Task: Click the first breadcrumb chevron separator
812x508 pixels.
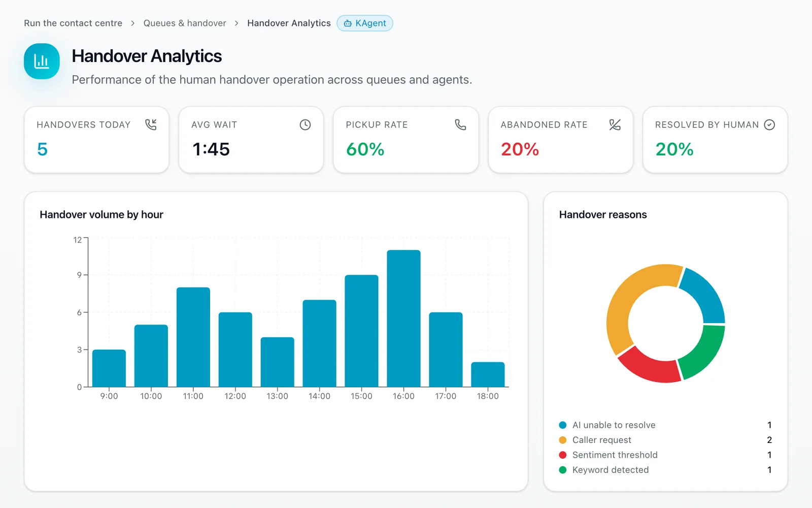Action: pos(133,23)
